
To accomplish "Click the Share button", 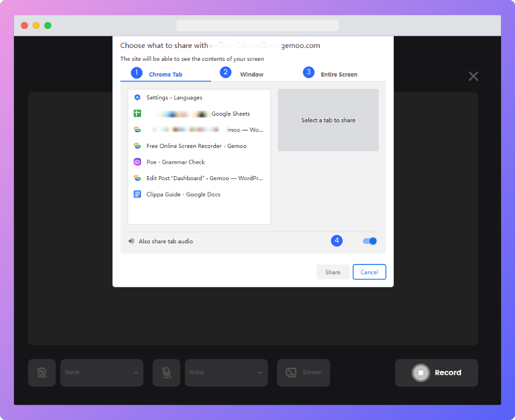I will pyautogui.click(x=333, y=272).
